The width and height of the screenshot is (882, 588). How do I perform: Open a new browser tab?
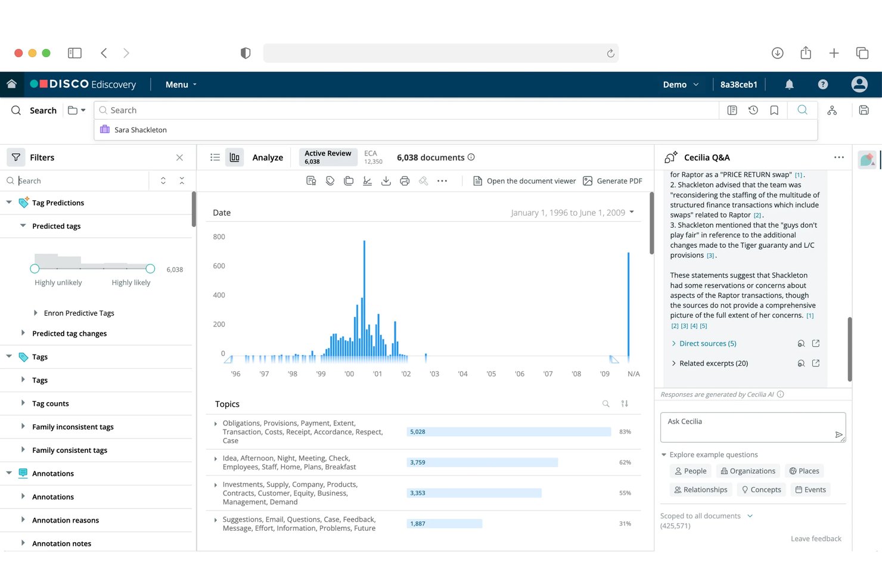tap(834, 53)
